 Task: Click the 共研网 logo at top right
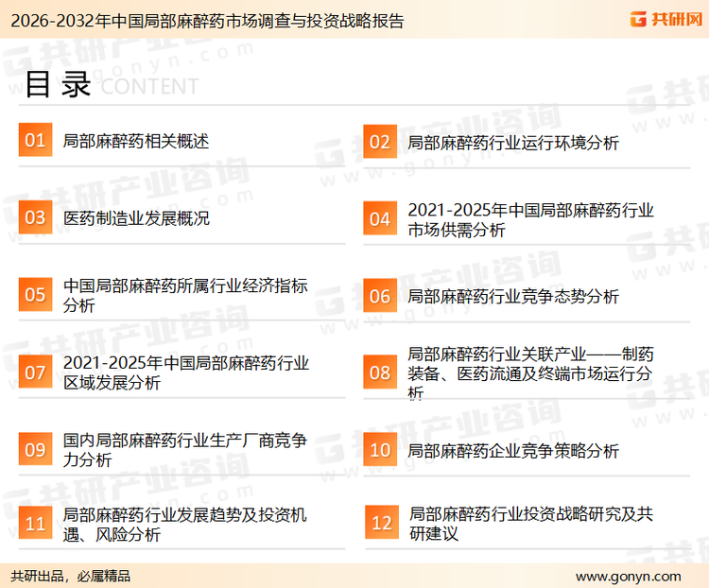tap(666, 19)
